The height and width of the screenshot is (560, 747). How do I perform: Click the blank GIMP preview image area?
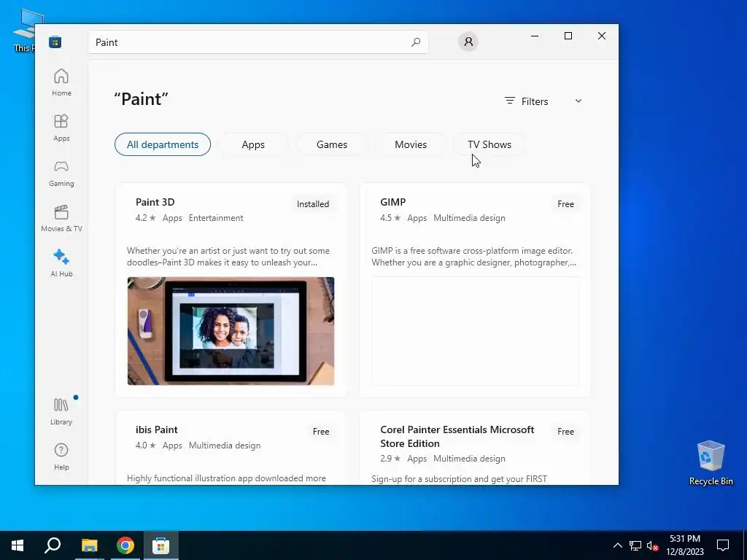476,331
